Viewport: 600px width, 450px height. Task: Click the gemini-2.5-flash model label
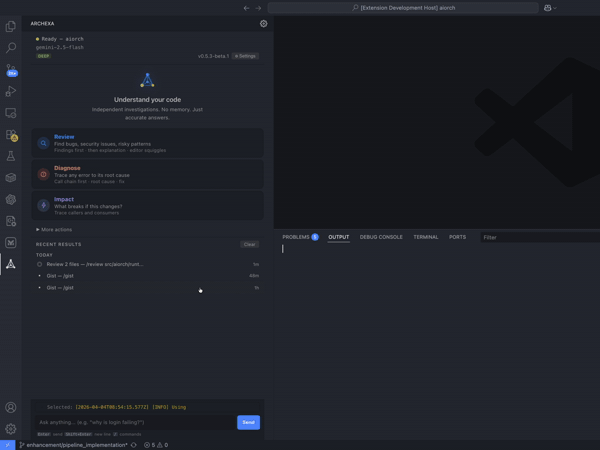(x=60, y=47)
